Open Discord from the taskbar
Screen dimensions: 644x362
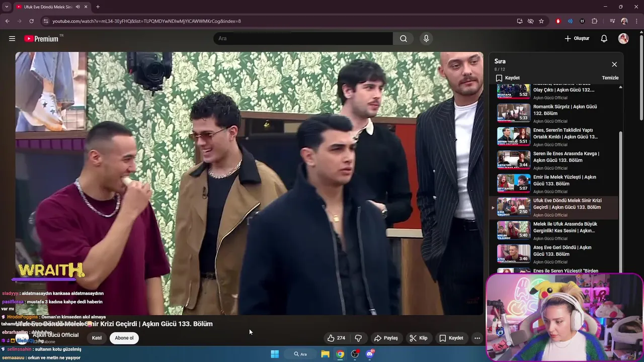[x=370, y=354]
